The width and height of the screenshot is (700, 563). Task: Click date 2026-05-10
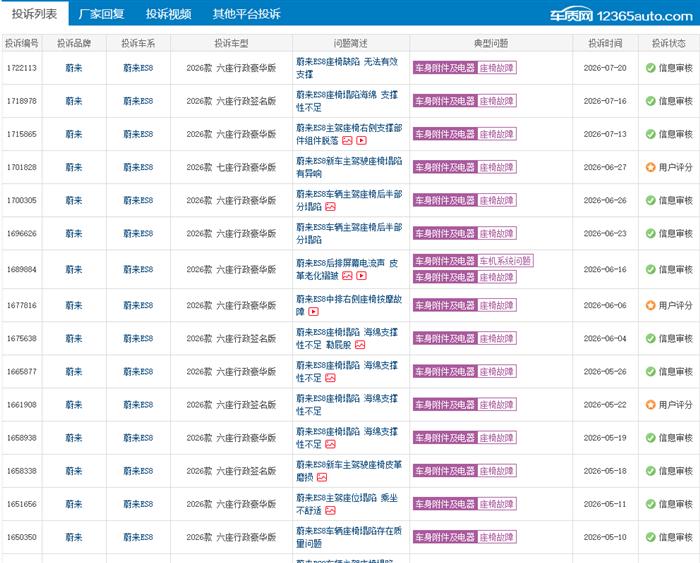(x=605, y=537)
